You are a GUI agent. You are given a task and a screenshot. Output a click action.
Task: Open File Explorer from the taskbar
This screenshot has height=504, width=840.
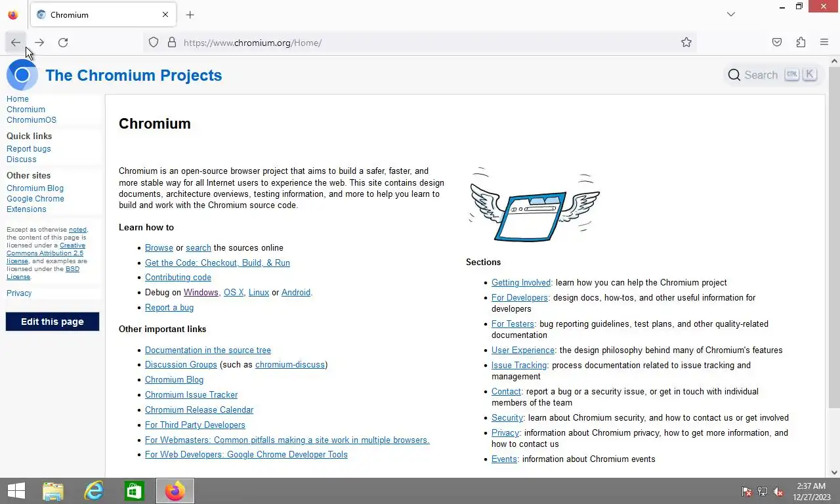(x=53, y=491)
